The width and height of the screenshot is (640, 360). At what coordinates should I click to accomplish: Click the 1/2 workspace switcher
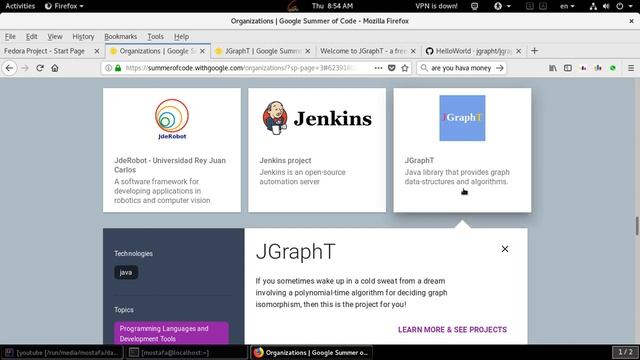click(625, 352)
